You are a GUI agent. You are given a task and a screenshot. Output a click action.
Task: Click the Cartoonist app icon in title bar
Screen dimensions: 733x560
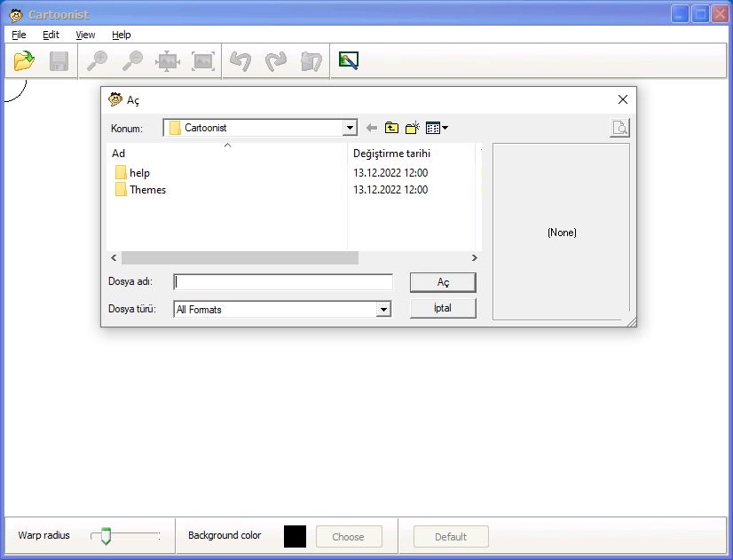tap(16, 15)
